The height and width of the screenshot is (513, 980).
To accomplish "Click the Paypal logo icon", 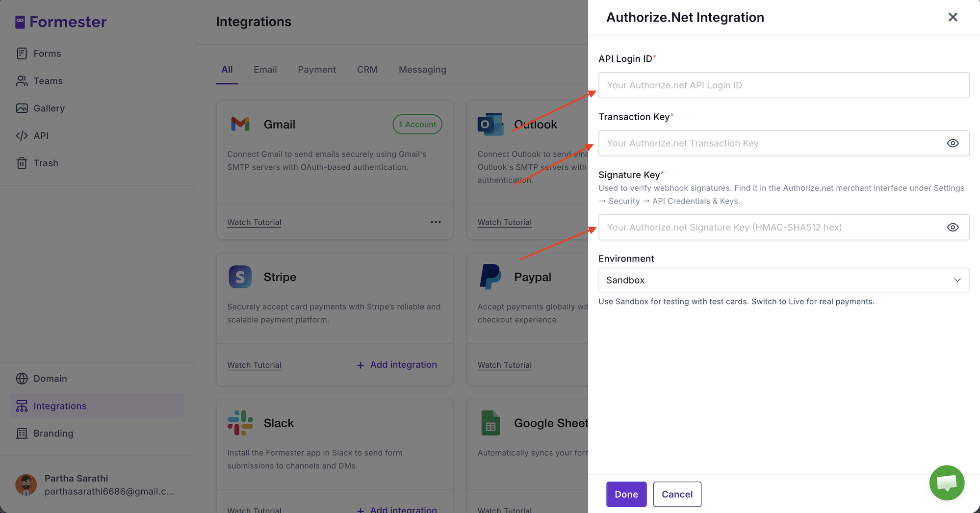I will click(490, 277).
